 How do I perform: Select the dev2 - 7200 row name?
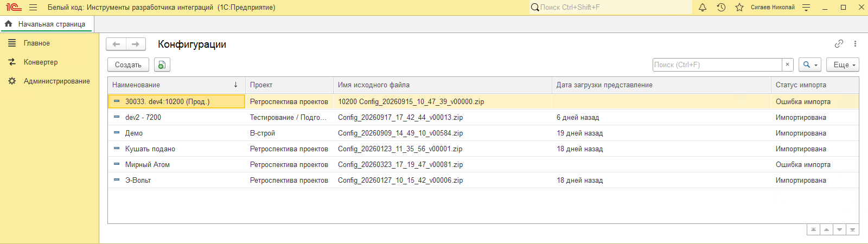pyautogui.click(x=143, y=117)
